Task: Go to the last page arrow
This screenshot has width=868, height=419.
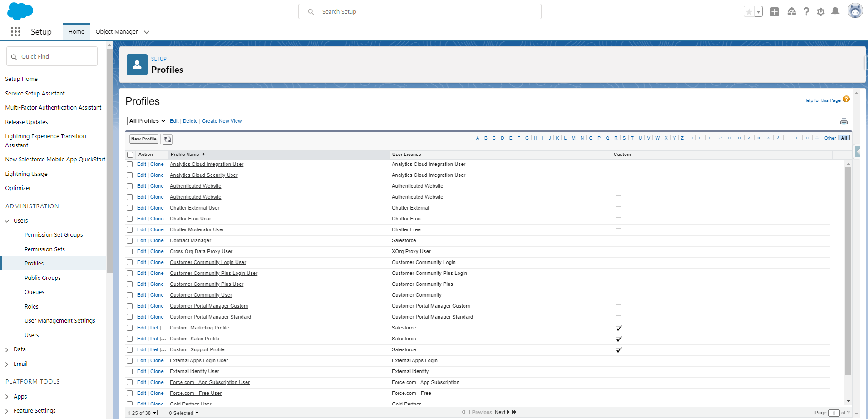Action: tap(514, 412)
